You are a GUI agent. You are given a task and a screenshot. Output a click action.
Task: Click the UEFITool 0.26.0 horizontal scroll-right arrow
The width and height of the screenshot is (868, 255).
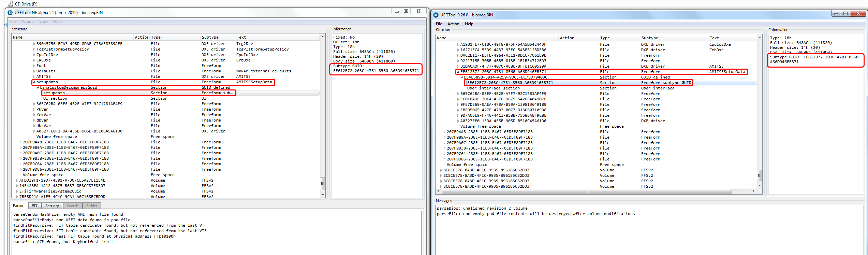click(x=754, y=192)
